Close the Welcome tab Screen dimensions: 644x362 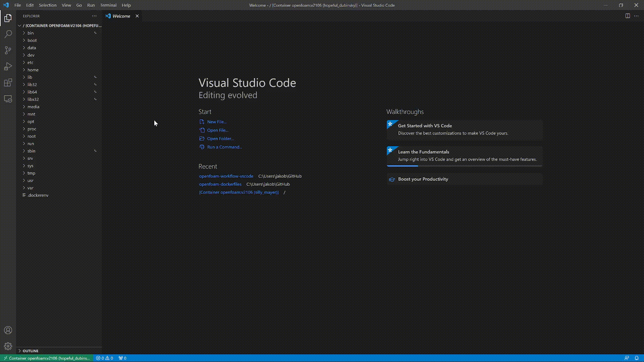(137, 16)
